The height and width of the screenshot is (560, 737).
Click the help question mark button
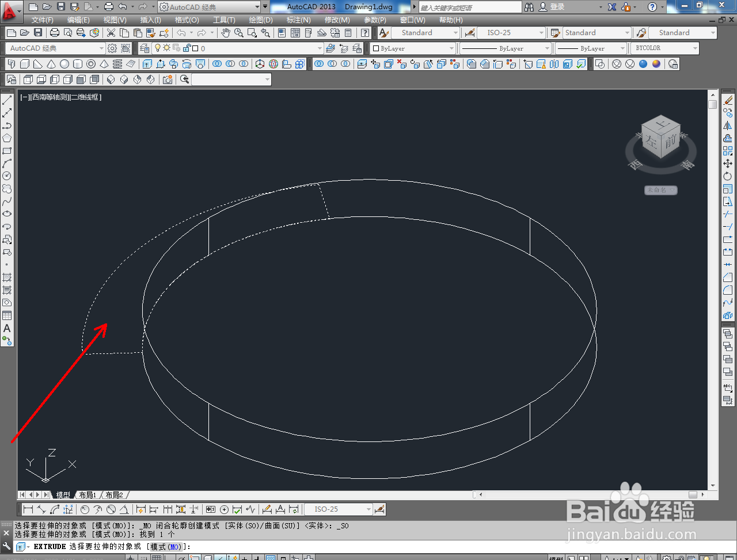(652, 7)
